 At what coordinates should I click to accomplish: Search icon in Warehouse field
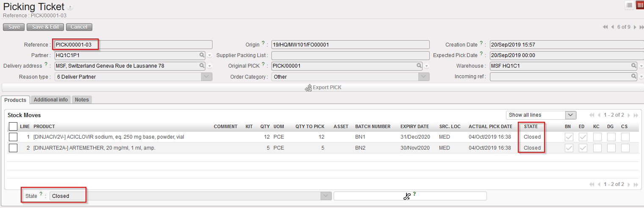click(x=633, y=66)
